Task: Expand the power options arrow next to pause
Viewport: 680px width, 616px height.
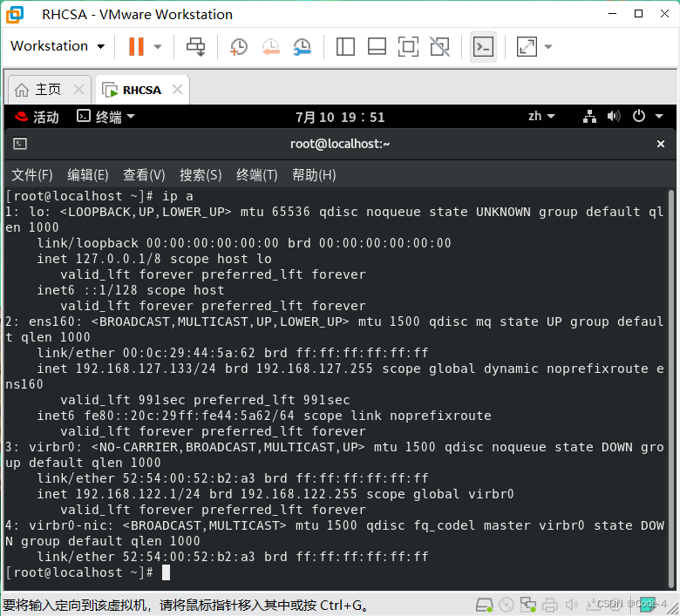Action: (x=158, y=46)
